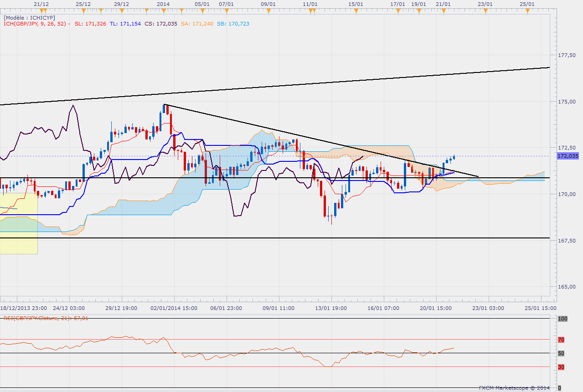Click the 165,00 price axis label

click(x=567, y=287)
